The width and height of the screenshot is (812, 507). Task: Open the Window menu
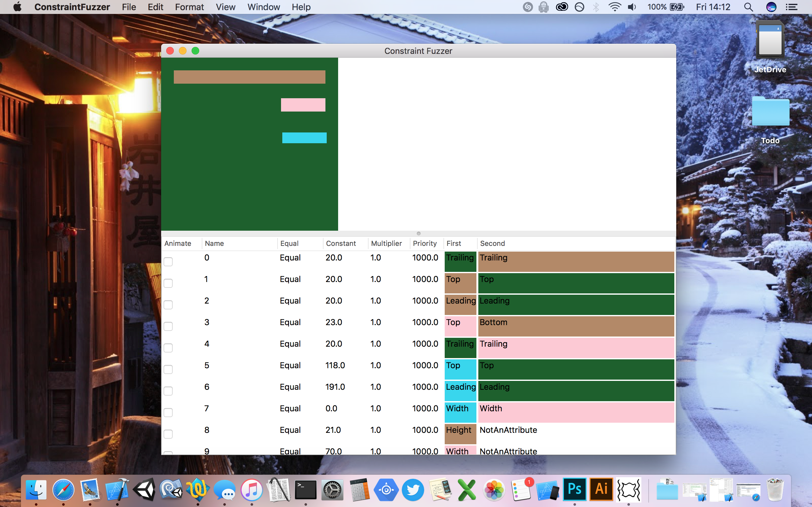(x=263, y=7)
